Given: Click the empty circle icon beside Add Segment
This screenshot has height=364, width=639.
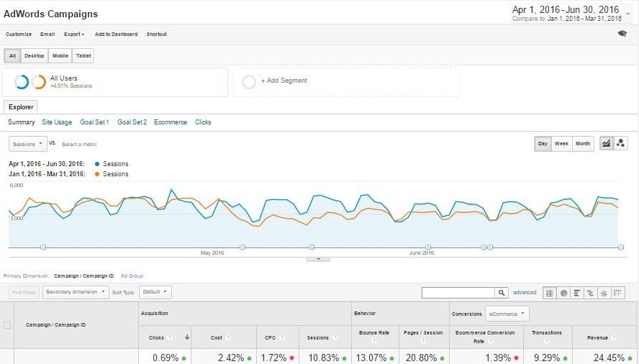Looking at the screenshot, I should tap(248, 81).
